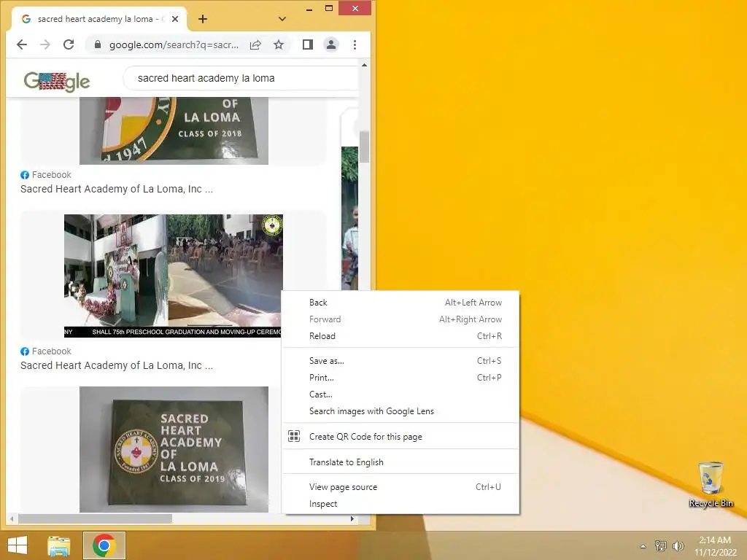This screenshot has width=747, height=560.
Task: Choose Create QR Code for this page
Action: point(400,436)
